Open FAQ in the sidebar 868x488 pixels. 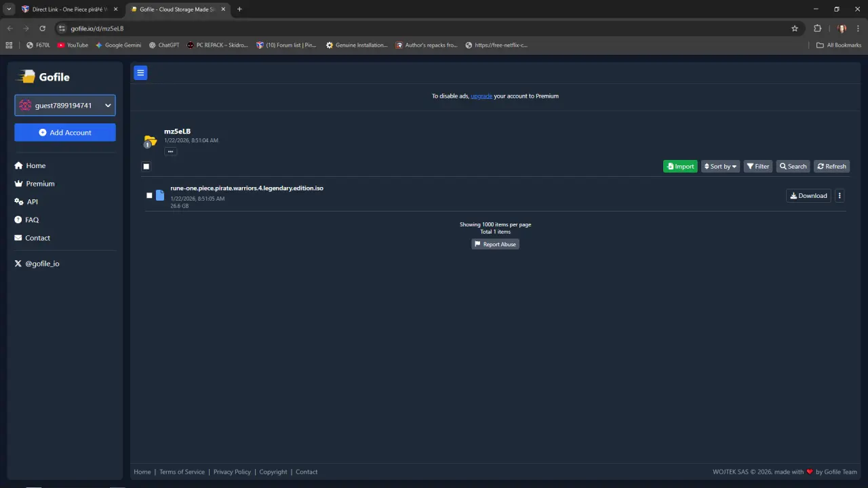pyautogui.click(x=26, y=220)
